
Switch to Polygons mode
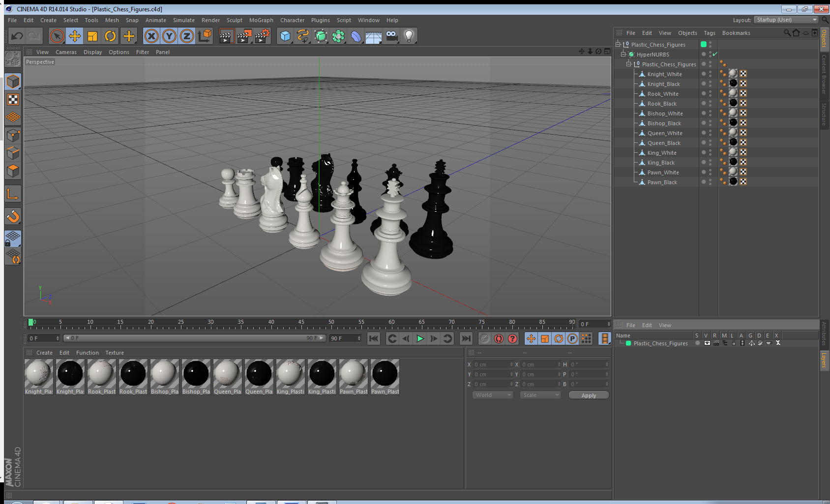(13, 171)
